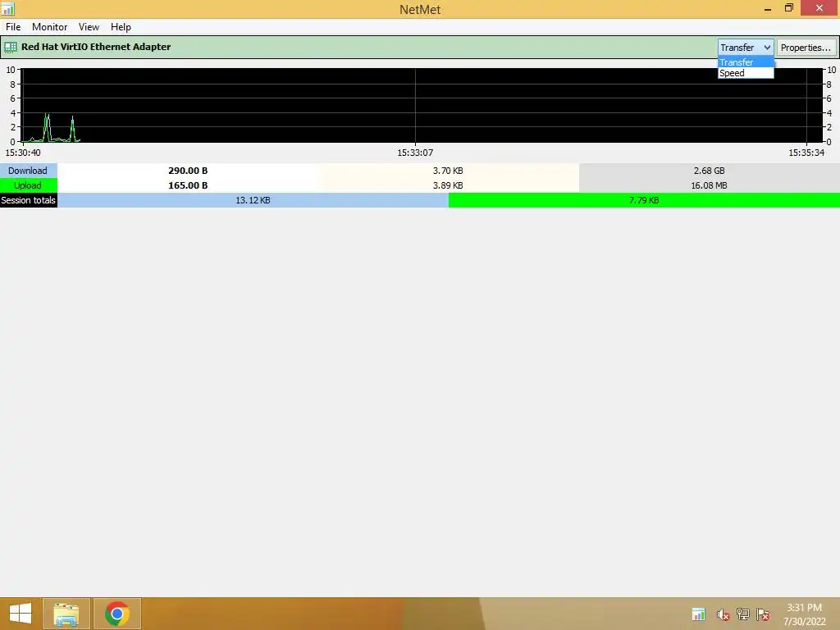Open the Help menu

coord(121,27)
